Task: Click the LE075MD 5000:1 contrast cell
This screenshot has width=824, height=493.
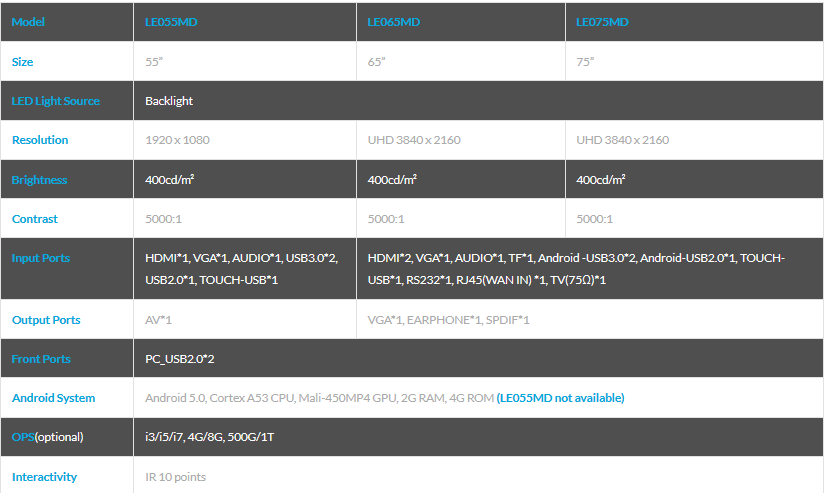Action: pyautogui.click(x=594, y=219)
